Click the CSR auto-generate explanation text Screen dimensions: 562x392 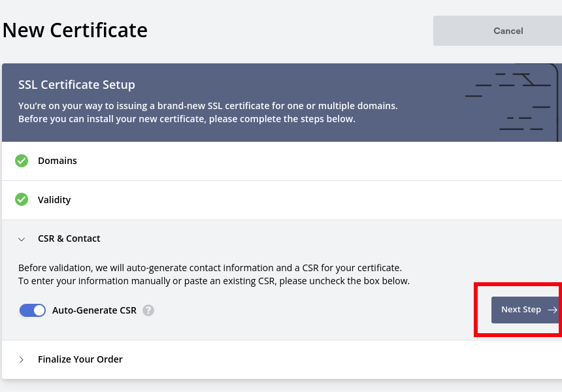pyautogui.click(x=210, y=268)
